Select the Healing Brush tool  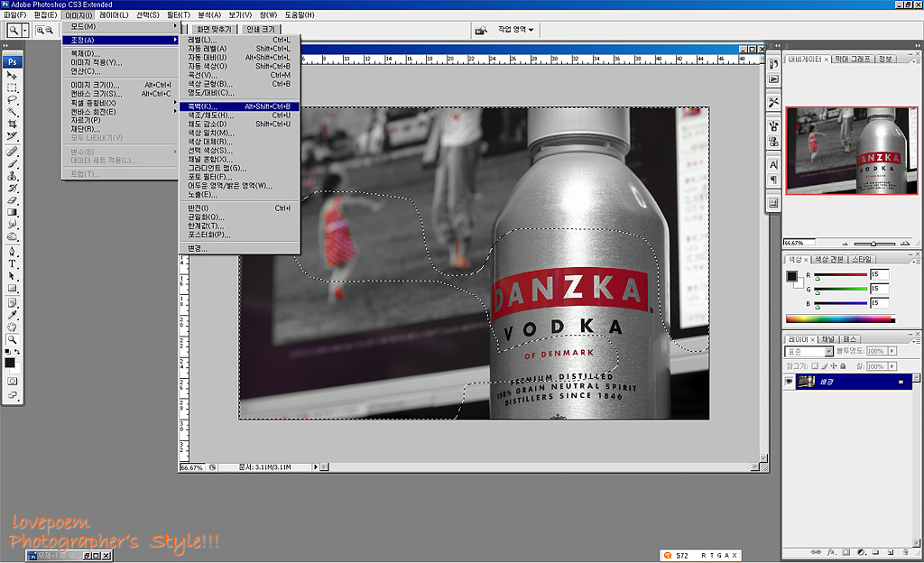click(x=12, y=152)
